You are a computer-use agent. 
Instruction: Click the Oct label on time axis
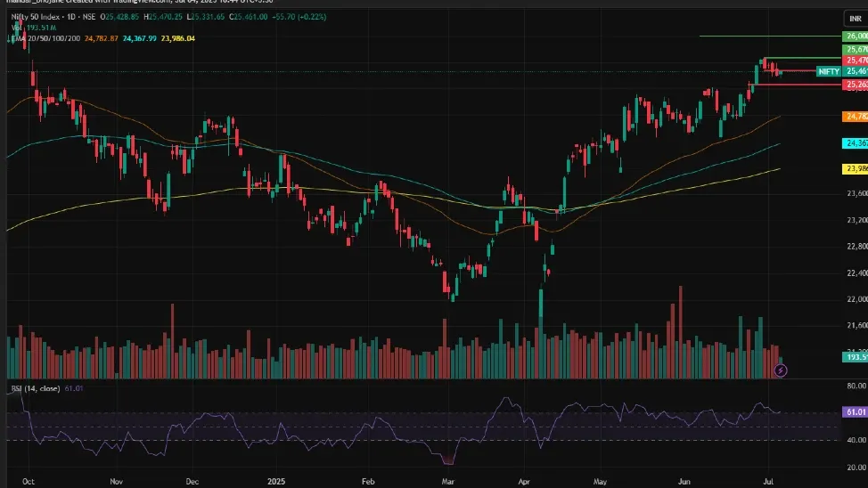pos(29,482)
